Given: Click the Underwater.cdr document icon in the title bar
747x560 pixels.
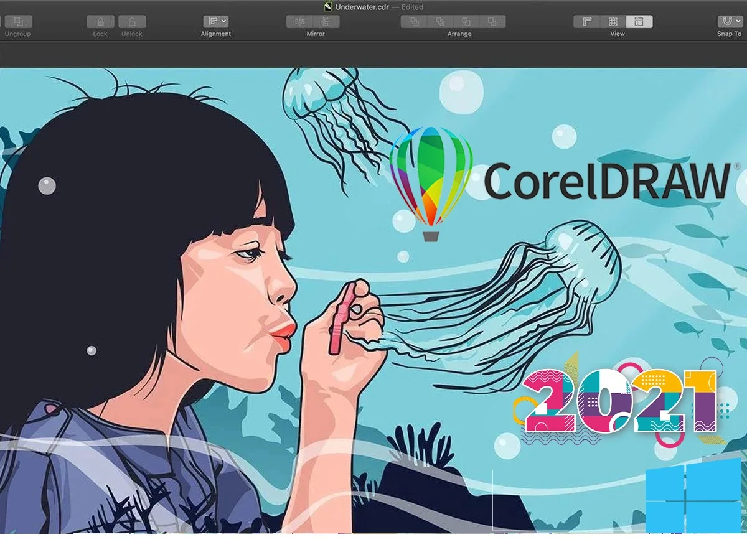Looking at the screenshot, I should point(327,7).
